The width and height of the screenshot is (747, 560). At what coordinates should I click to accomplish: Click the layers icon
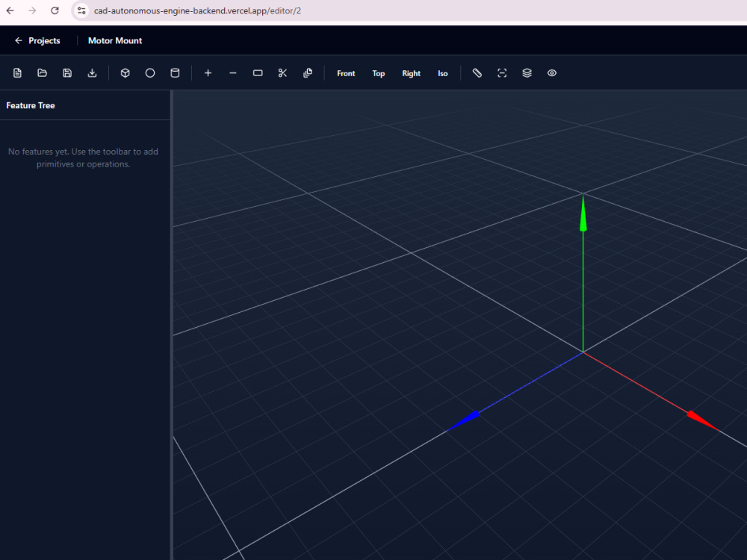527,73
